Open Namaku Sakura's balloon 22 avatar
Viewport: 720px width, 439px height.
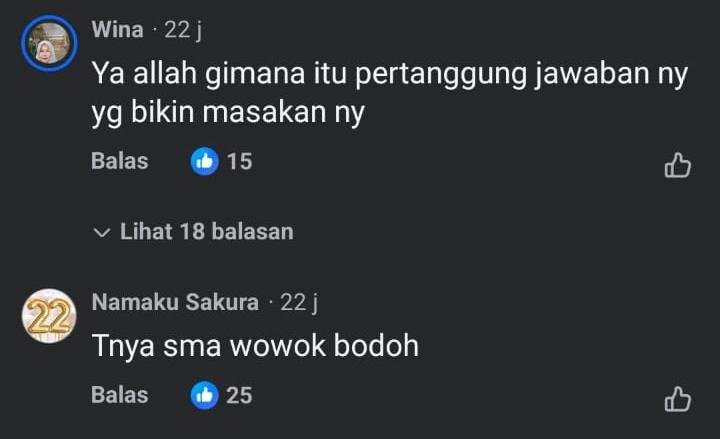tap(49, 316)
